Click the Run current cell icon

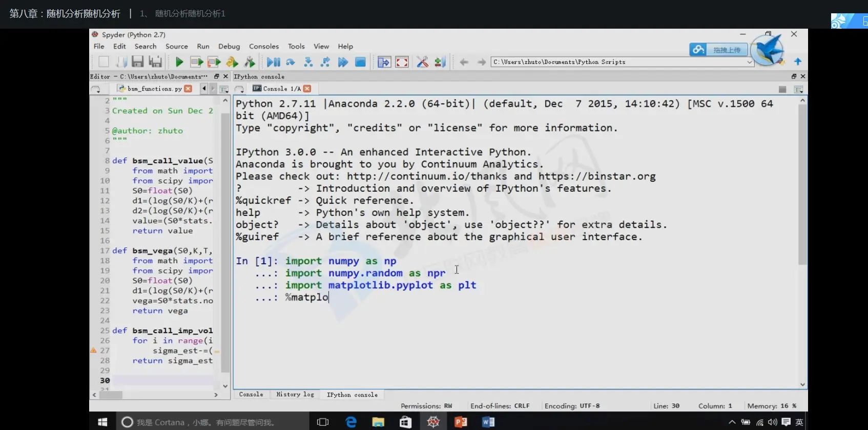click(x=197, y=62)
